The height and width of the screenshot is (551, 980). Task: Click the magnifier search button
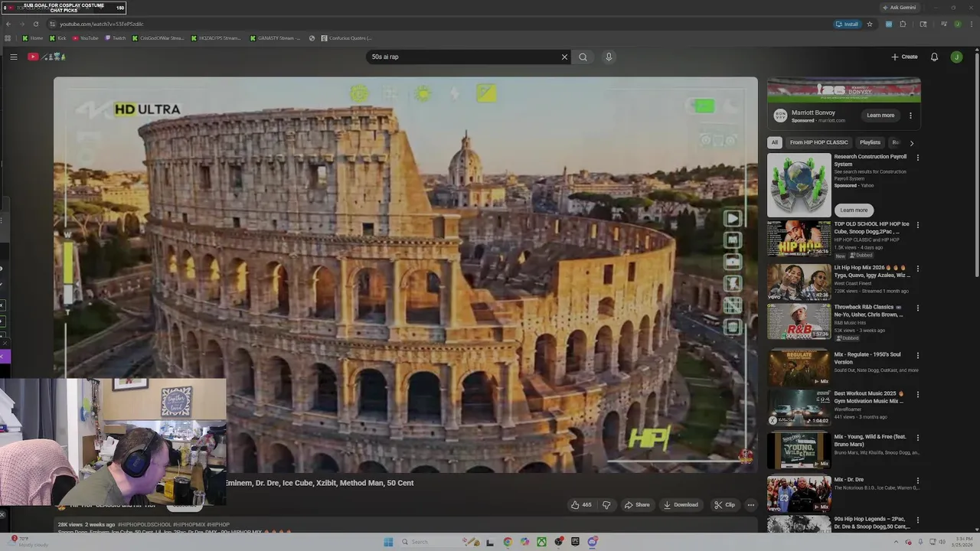[x=583, y=57]
